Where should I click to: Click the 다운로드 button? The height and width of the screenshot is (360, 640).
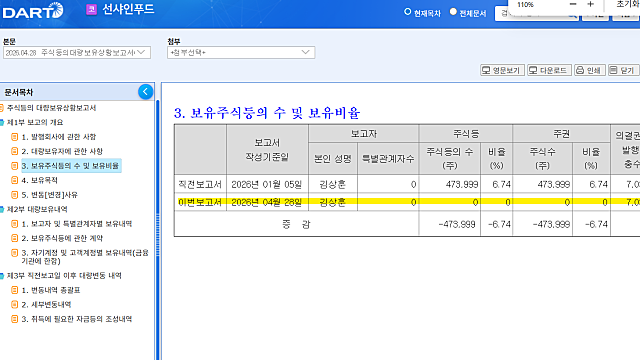[549, 70]
